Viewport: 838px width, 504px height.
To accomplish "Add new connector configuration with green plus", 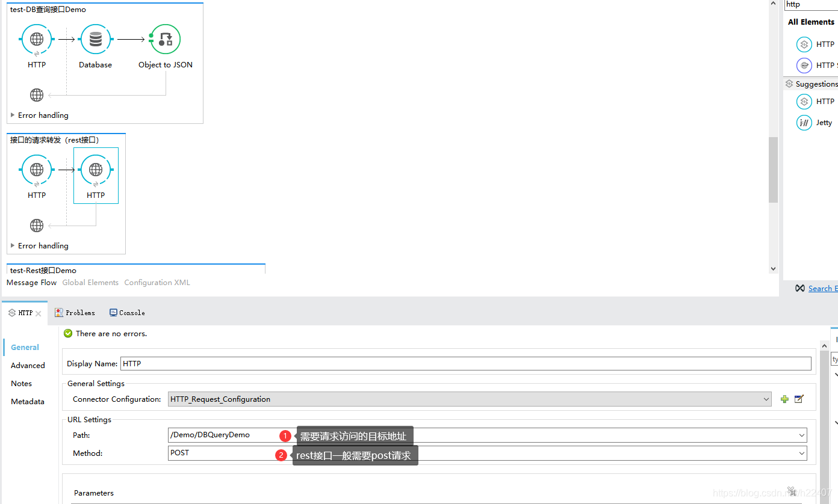I will tap(784, 399).
